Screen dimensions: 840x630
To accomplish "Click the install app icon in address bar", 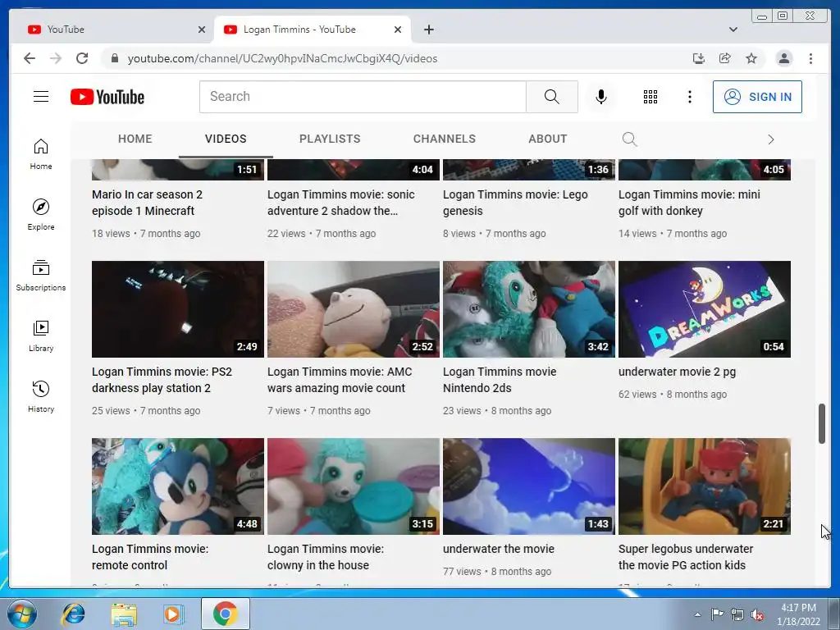I will [699, 58].
